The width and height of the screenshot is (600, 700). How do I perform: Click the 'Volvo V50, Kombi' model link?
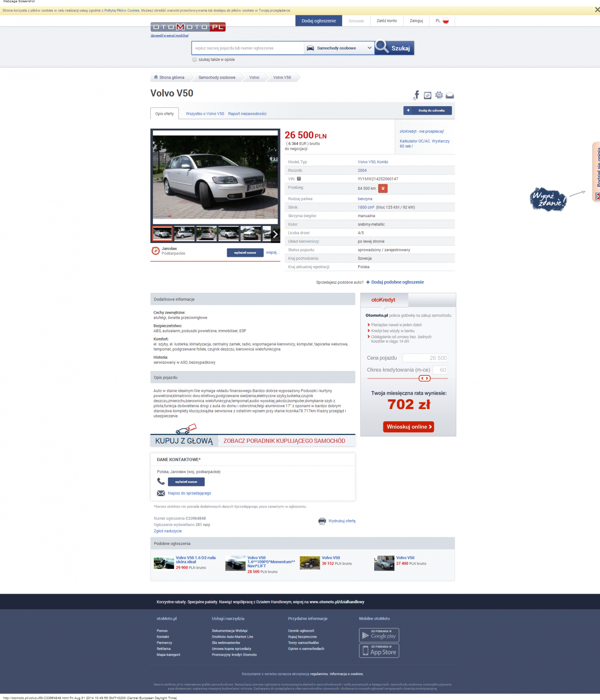point(373,162)
